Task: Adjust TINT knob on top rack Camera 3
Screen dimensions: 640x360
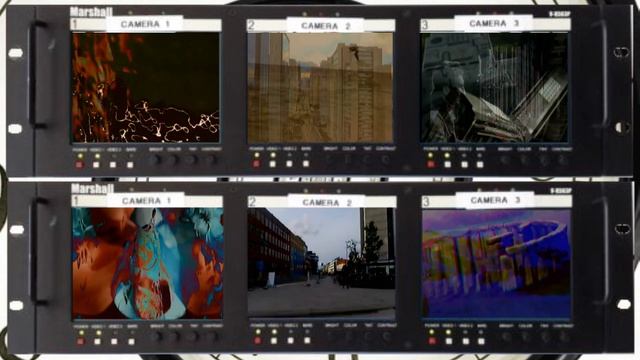Action: coord(543,160)
